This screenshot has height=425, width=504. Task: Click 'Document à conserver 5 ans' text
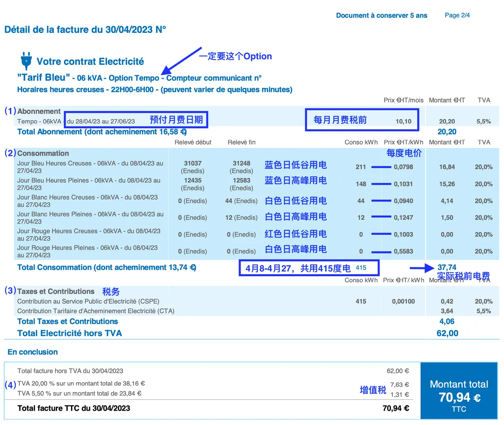382,16
